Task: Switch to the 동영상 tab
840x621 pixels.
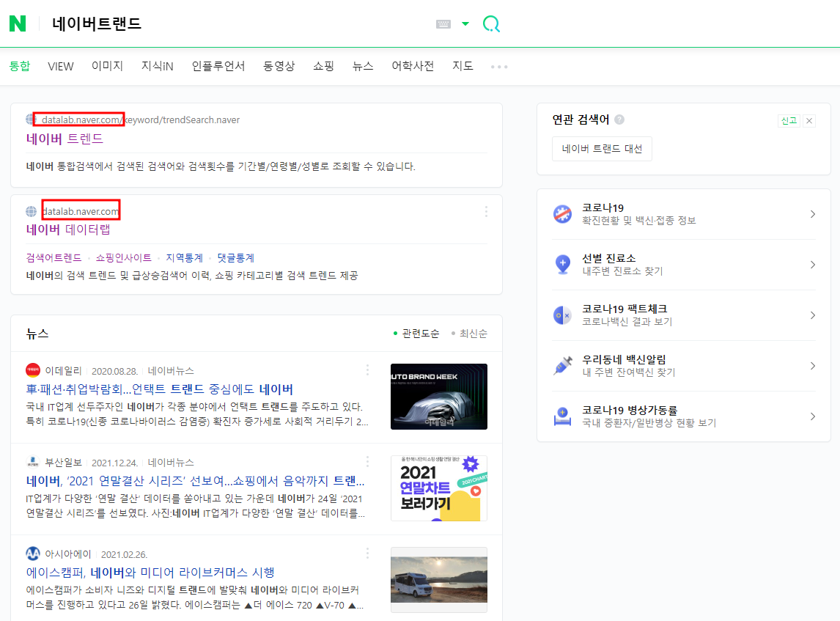Action: point(279,66)
